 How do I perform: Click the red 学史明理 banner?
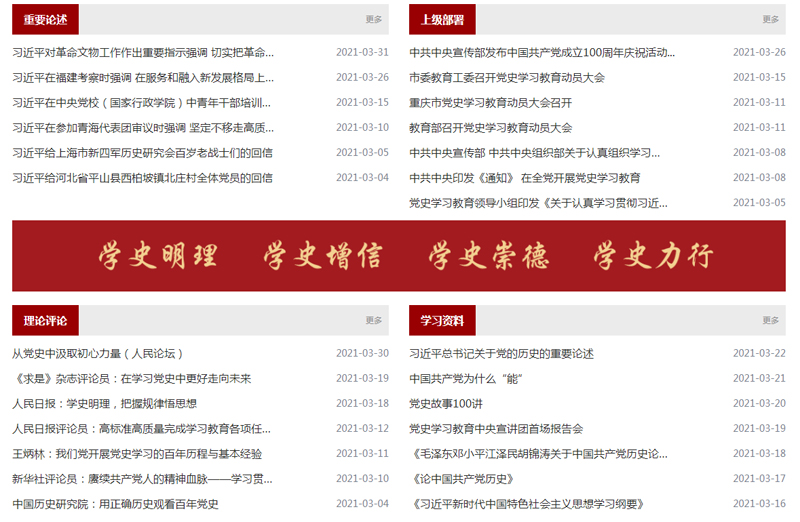[399, 256]
